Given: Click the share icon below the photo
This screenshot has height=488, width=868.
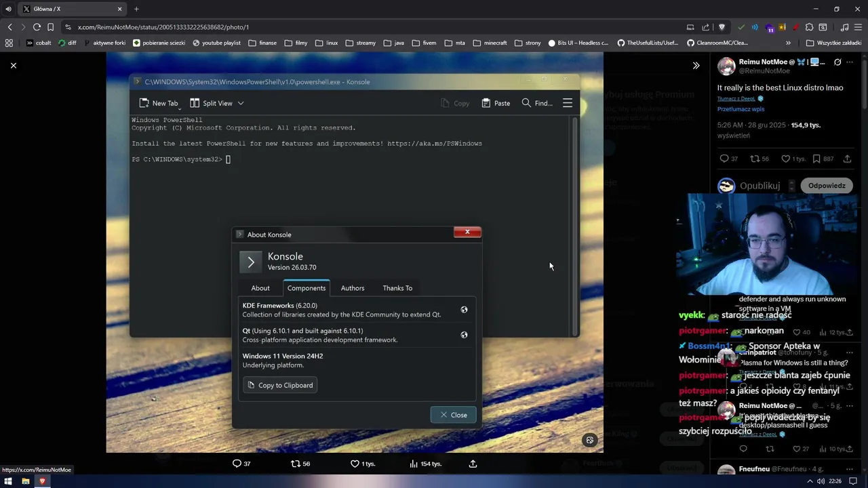Looking at the screenshot, I should pyautogui.click(x=473, y=464).
